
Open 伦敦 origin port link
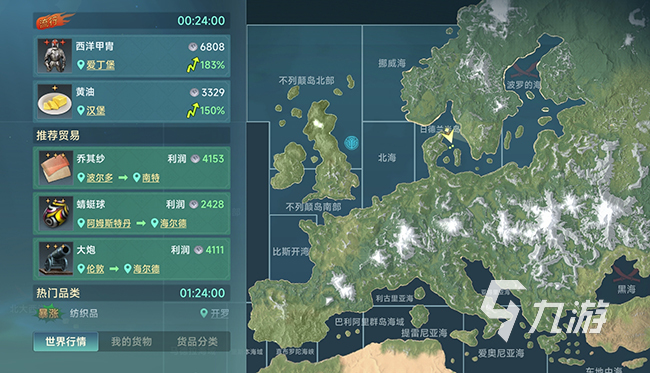point(95,269)
